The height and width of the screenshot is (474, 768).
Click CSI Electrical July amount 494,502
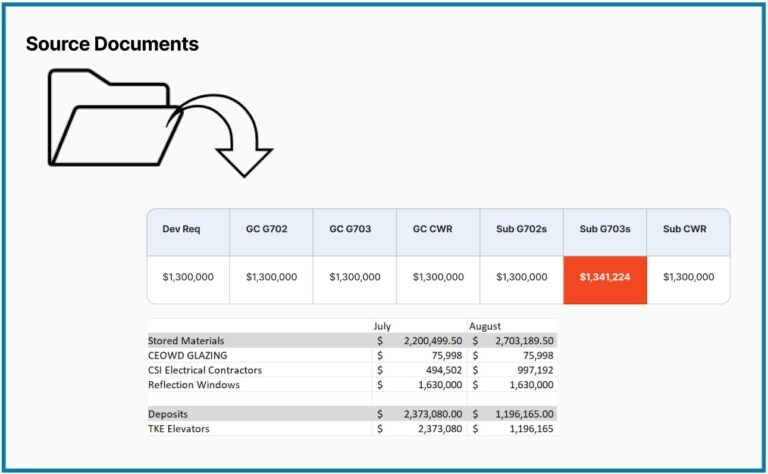point(444,370)
